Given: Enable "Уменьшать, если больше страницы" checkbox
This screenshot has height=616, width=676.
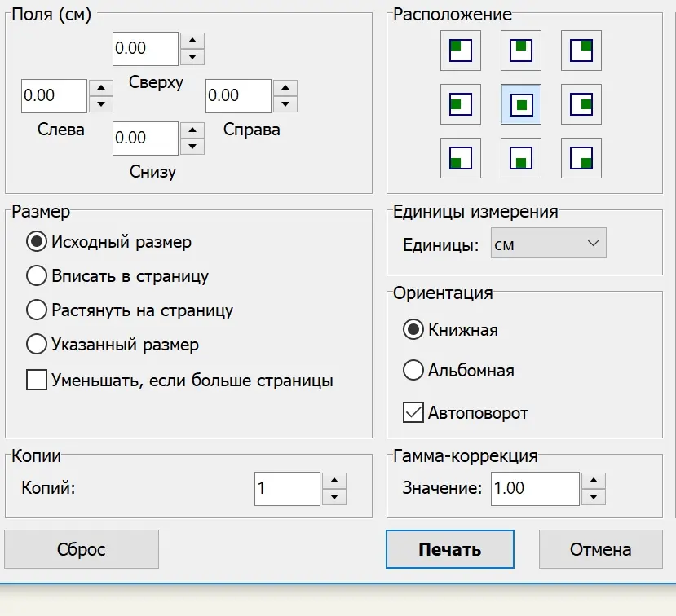Looking at the screenshot, I should coord(37,381).
